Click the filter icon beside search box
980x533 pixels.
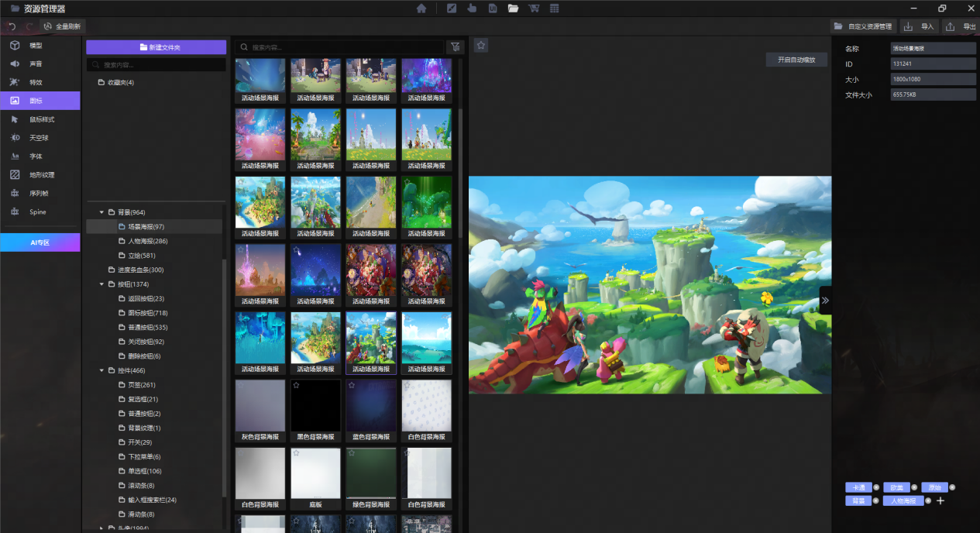point(456,46)
